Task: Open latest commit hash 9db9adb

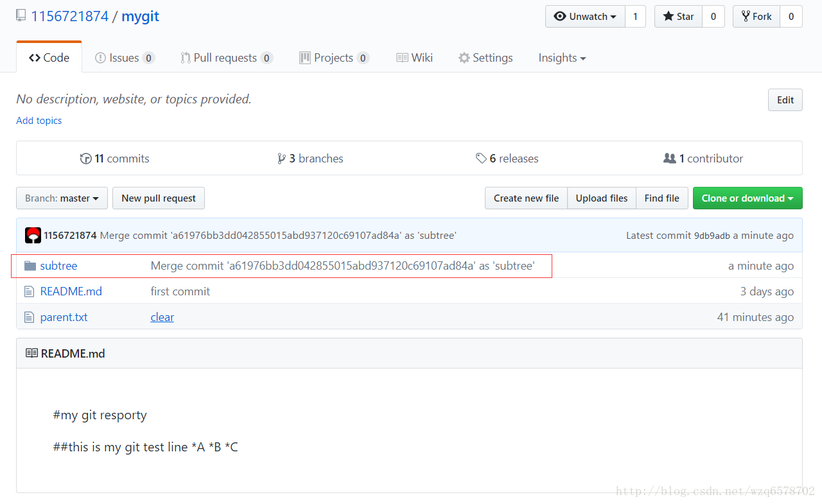Action: 712,236
